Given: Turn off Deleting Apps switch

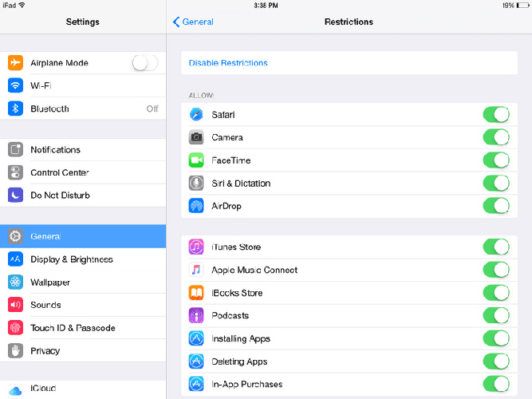Looking at the screenshot, I should coord(496,361).
